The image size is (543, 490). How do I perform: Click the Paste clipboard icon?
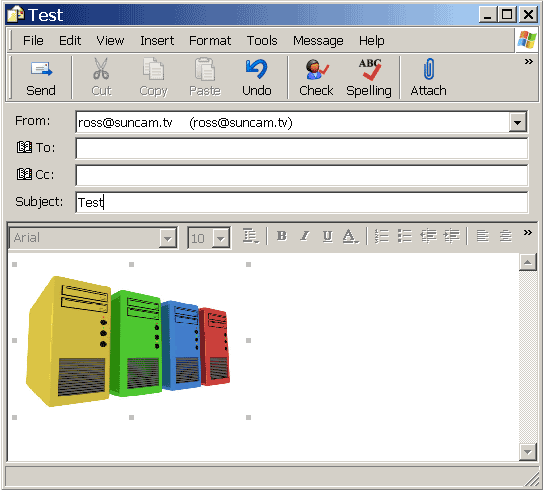[205, 69]
